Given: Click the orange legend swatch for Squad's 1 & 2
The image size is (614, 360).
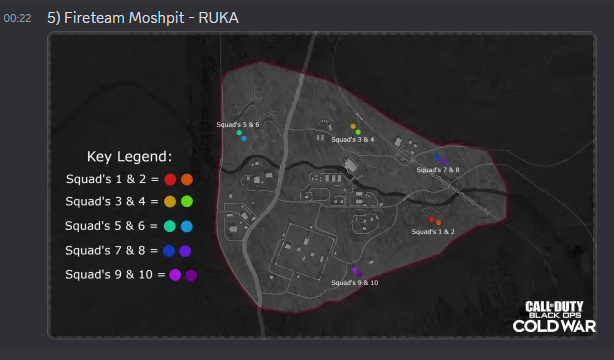Looking at the screenshot, I should pyautogui.click(x=187, y=179).
